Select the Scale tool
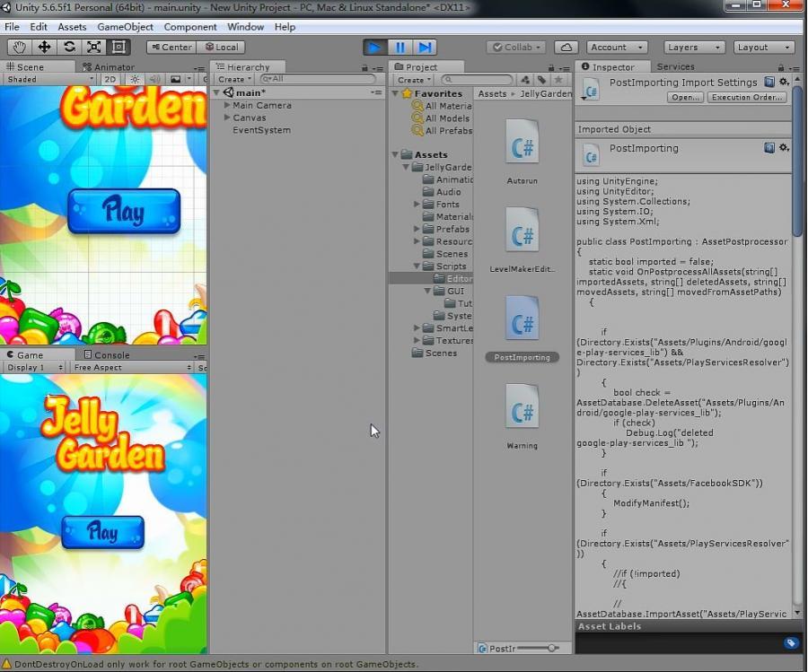808x672 pixels. tap(93, 47)
